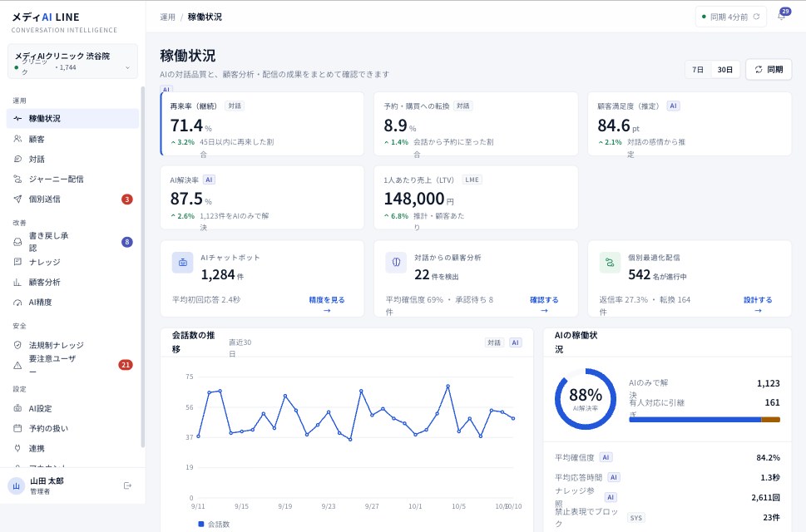Open 顧客分析 in the sidebar
The width and height of the screenshot is (806, 532).
tap(72, 283)
